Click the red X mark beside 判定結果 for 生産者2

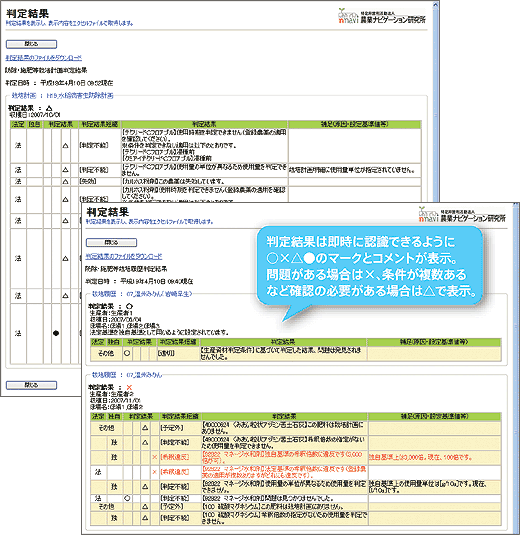click(129, 387)
